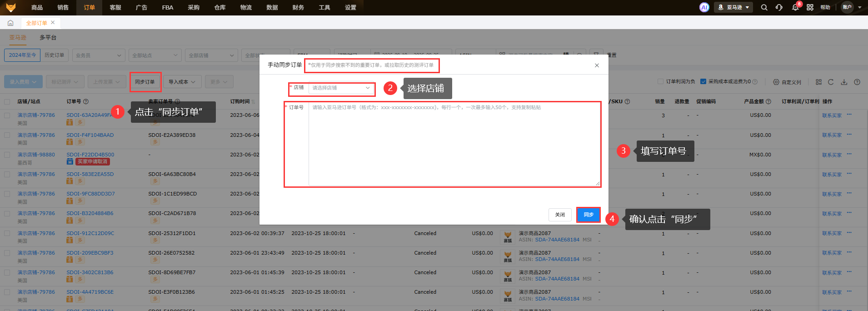
Task: Check the row for SDOI-9FC88DD3D7
Action: (x=7, y=194)
